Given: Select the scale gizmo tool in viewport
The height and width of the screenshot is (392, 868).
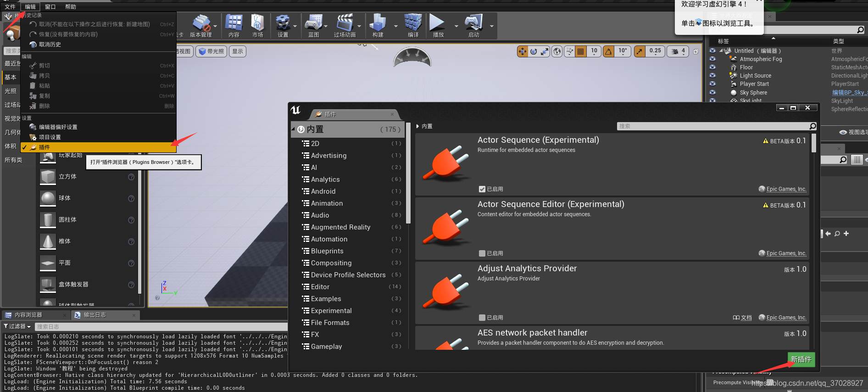Looking at the screenshot, I should pos(545,51).
